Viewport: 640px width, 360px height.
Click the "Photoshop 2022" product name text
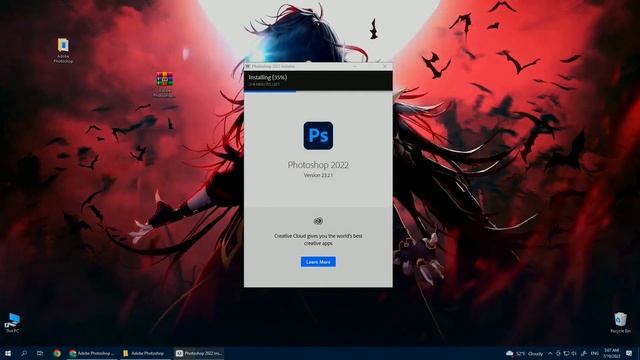point(318,165)
